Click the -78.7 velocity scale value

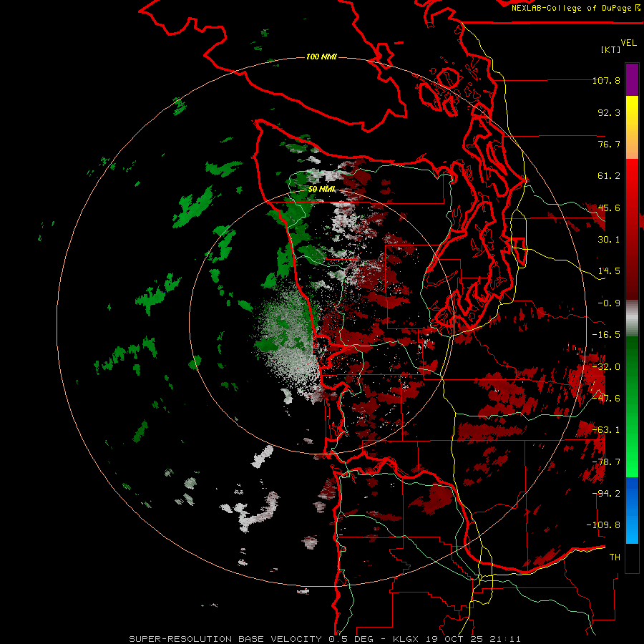[x=606, y=462]
